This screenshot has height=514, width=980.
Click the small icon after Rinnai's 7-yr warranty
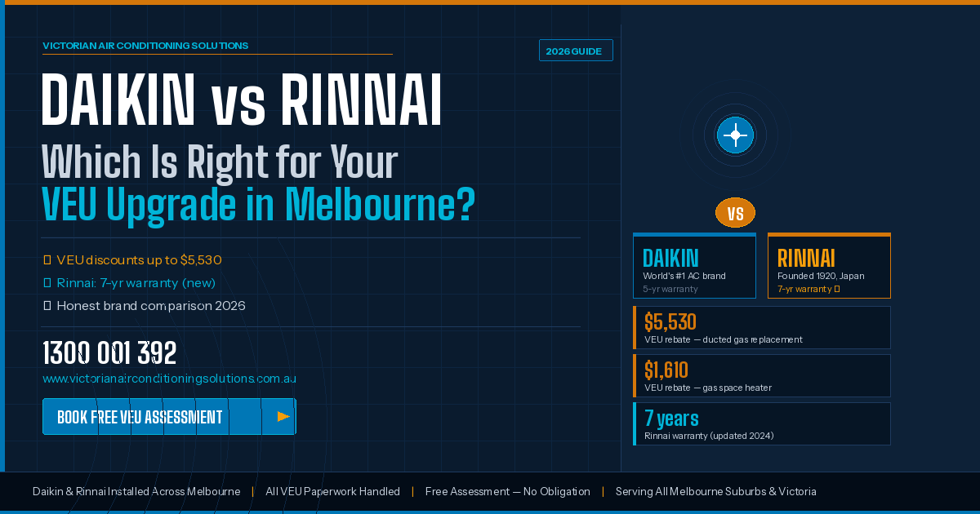click(x=837, y=289)
